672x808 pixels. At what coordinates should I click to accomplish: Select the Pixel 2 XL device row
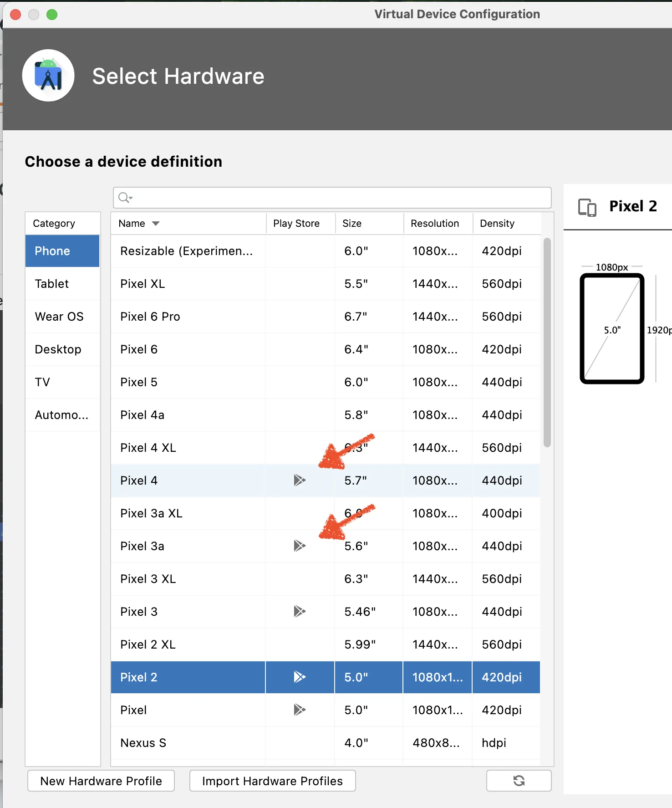click(326, 644)
